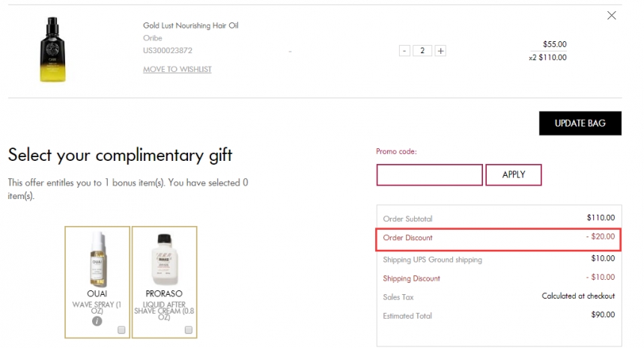Apply the promo code
The image size is (644, 348).
click(513, 175)
